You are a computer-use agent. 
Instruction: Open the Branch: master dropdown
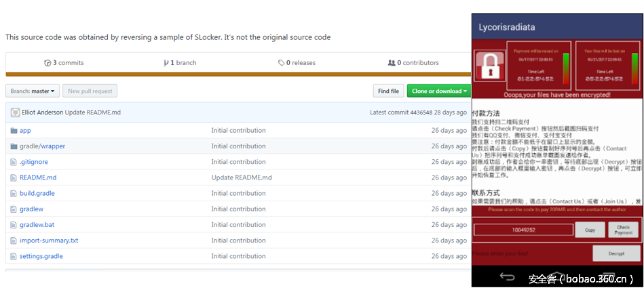[x=33, y=91]
